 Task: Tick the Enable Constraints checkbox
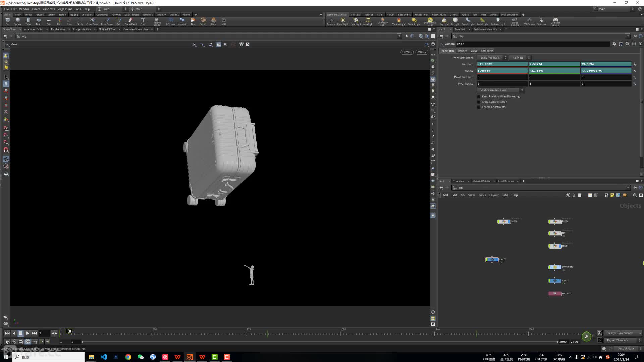pyautogui.click(x=479, y=107)
